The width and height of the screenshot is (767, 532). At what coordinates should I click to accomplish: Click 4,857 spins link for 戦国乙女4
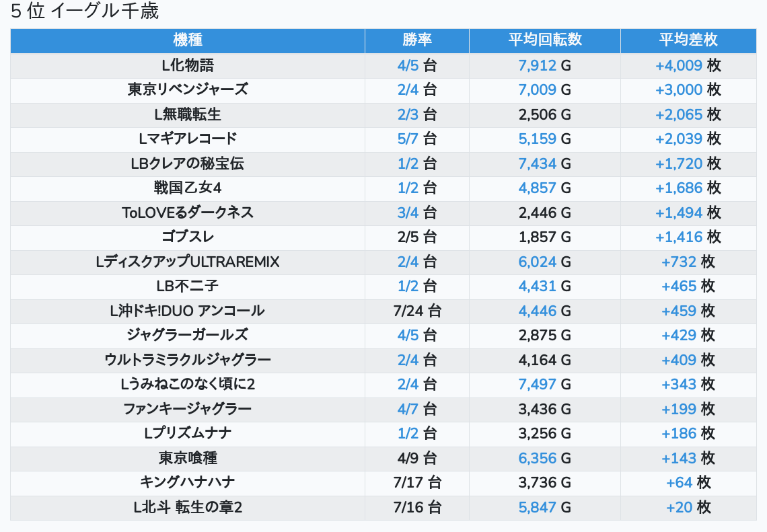click(x=538, y=188)
